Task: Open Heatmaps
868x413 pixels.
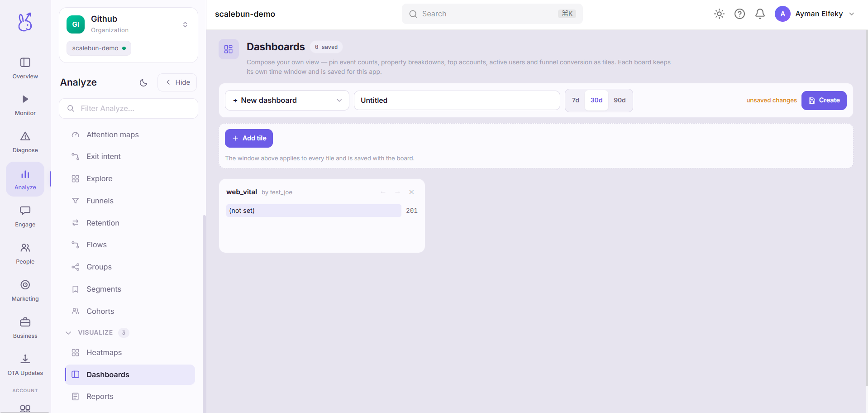Action: coord(130,353)
